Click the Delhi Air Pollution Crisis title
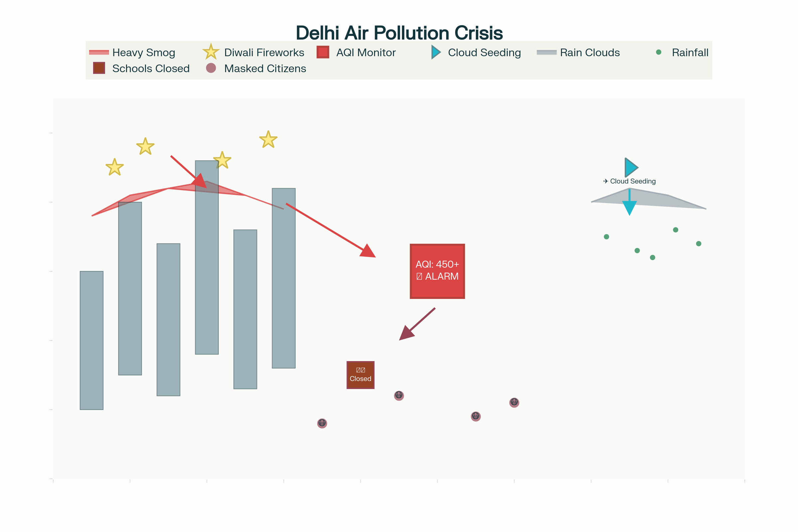The width and height of the screenshot is (798, 532). 399,33
